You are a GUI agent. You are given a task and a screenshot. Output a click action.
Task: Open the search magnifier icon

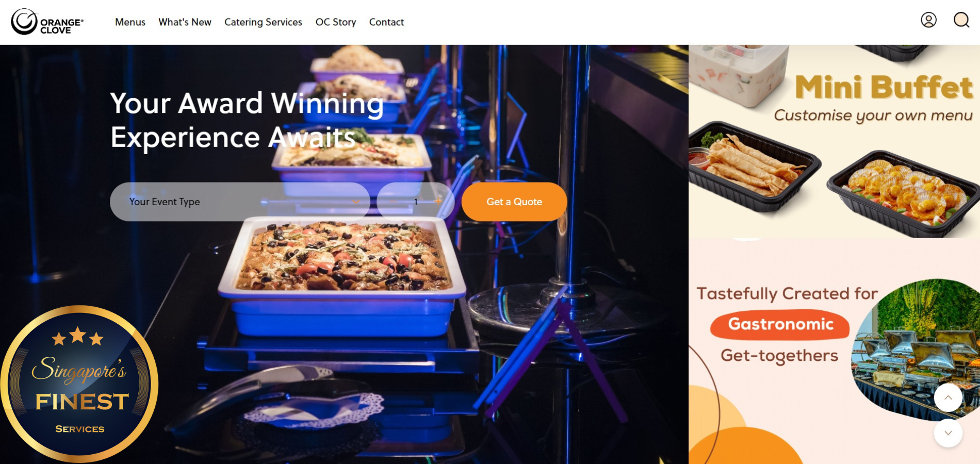tap(961, 20)
